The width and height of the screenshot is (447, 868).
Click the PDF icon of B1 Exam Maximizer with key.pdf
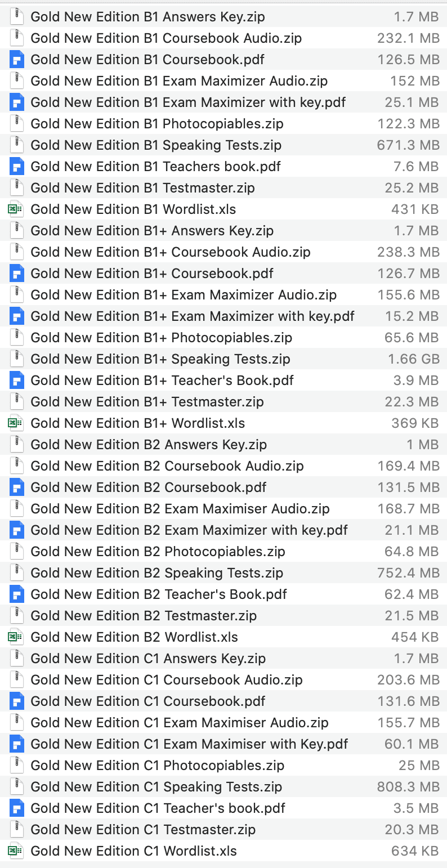[x=17, y=102]
